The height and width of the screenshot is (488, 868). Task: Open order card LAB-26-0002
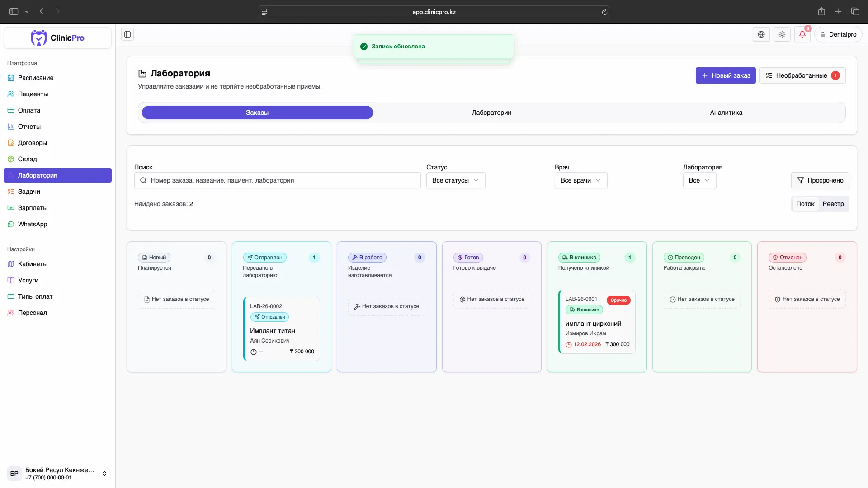[282, 329]
